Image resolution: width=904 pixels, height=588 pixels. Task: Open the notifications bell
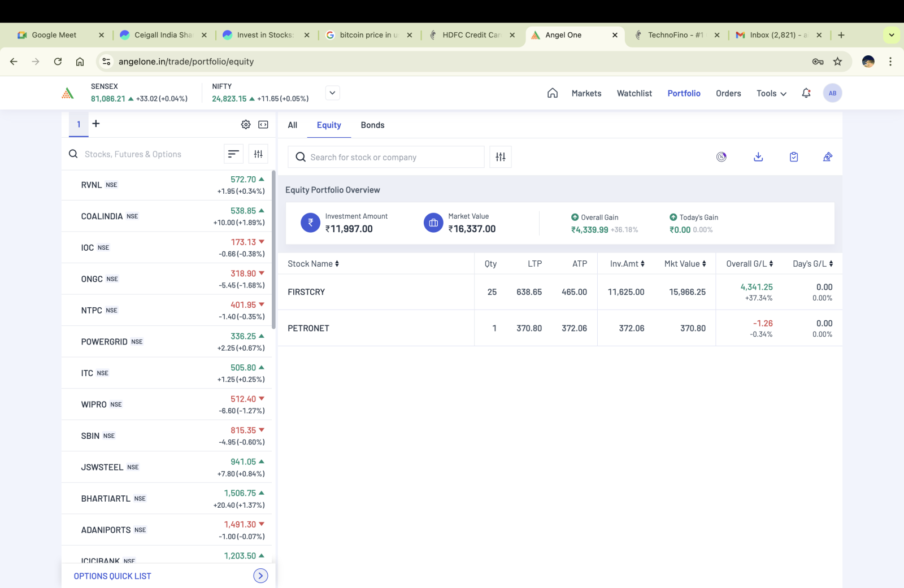pyautogui.click(x=806, y=93)
